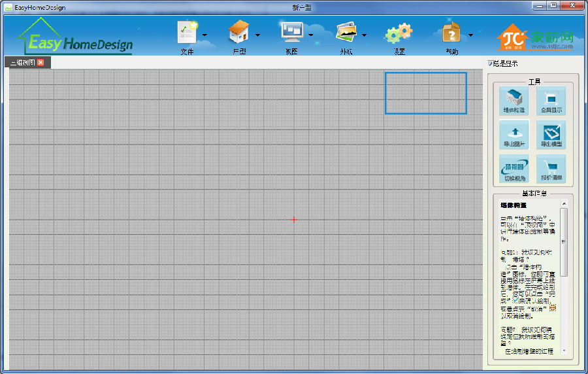Toggle the always show (总是显示) checkbox
The height and width of the screenshot is (374, 588).
[x=491, y=63]
